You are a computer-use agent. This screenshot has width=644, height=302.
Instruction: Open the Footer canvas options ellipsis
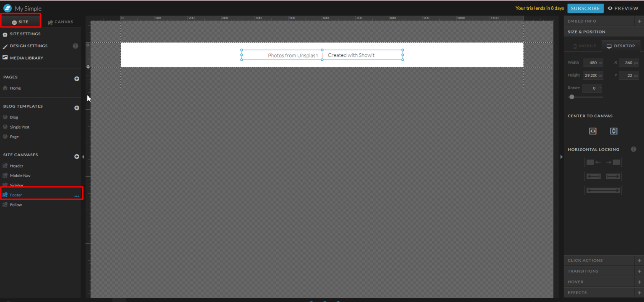click(77, 196)
